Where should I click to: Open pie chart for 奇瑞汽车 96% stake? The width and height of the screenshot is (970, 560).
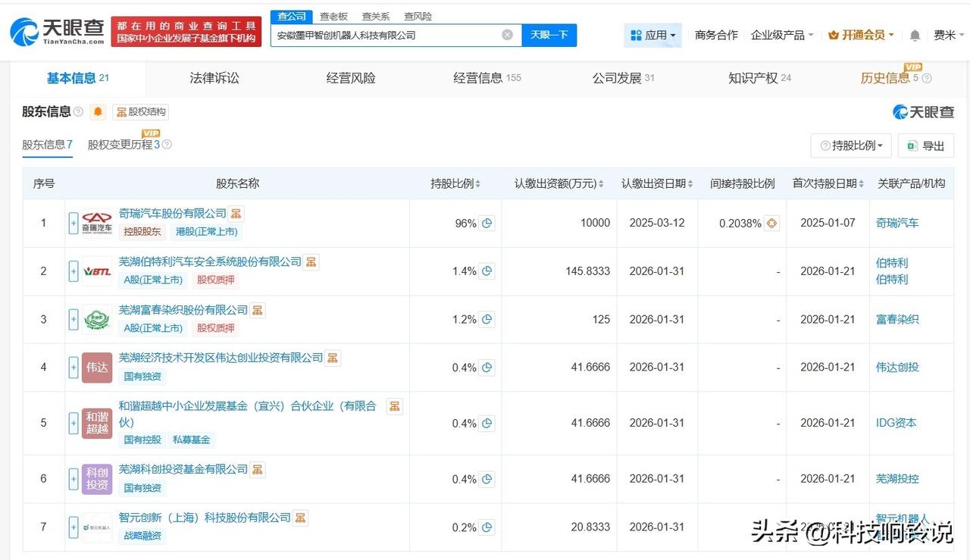(x=487, y=224)
